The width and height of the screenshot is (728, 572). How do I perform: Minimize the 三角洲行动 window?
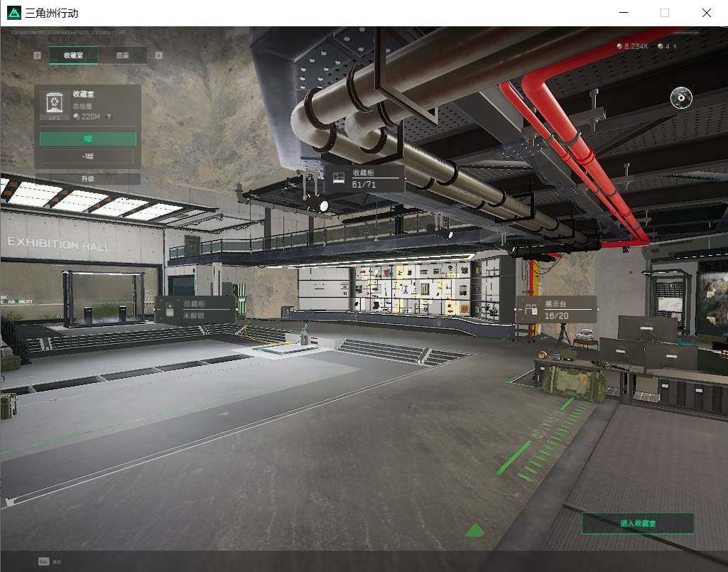pyautogui.click(x=624, y=13)
